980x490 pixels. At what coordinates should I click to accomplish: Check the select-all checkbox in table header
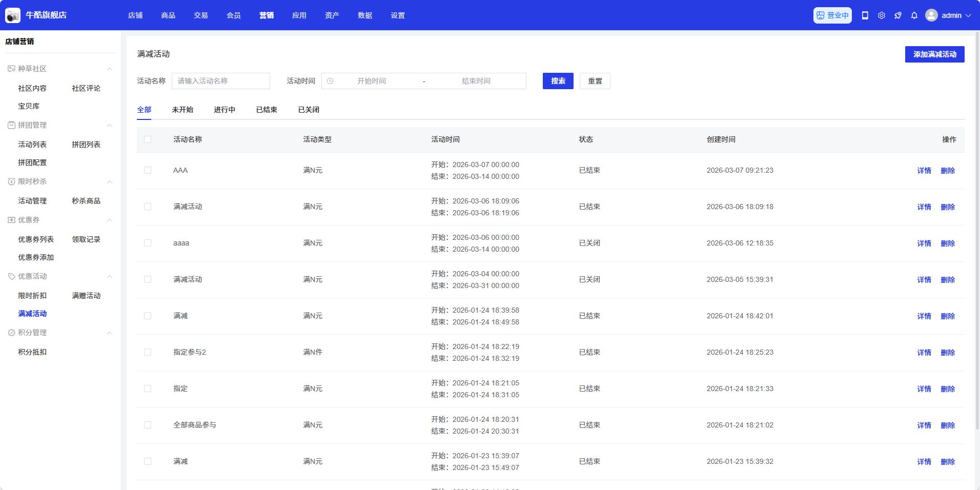tap(148, 139)
